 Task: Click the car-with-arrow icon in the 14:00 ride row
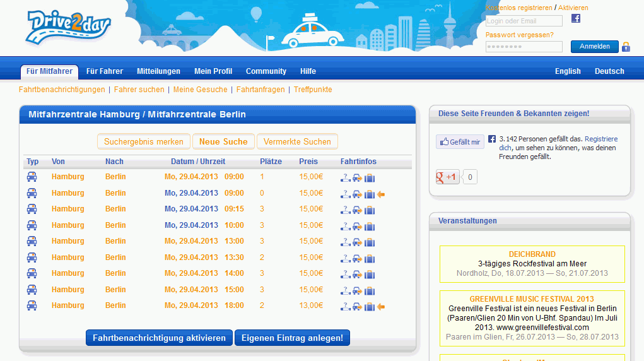pos(357,274)
